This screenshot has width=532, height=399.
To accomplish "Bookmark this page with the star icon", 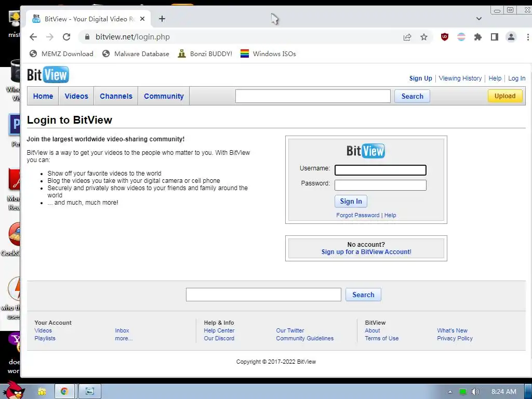I will coord(424,37).
